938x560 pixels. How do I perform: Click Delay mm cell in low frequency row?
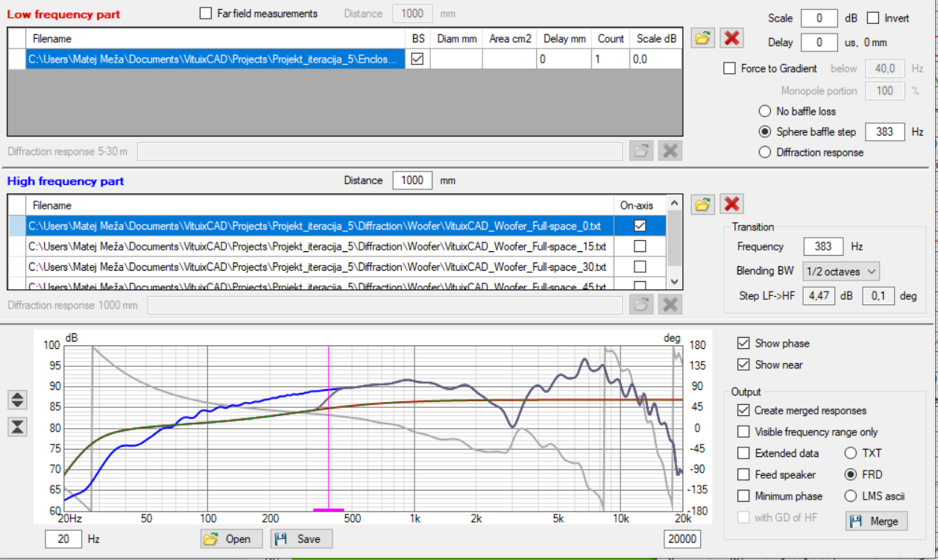[563, 59]
